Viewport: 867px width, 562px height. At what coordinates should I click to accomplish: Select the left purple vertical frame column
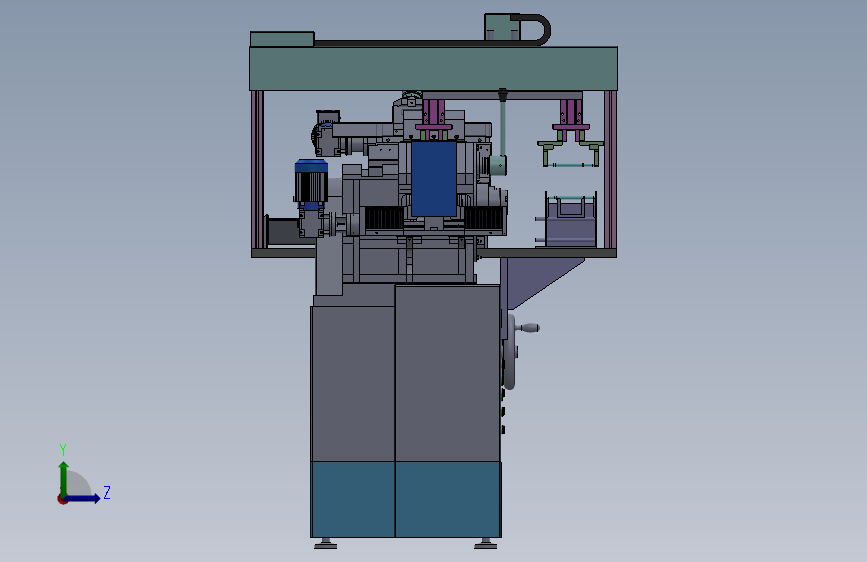(x=257, y=169)
